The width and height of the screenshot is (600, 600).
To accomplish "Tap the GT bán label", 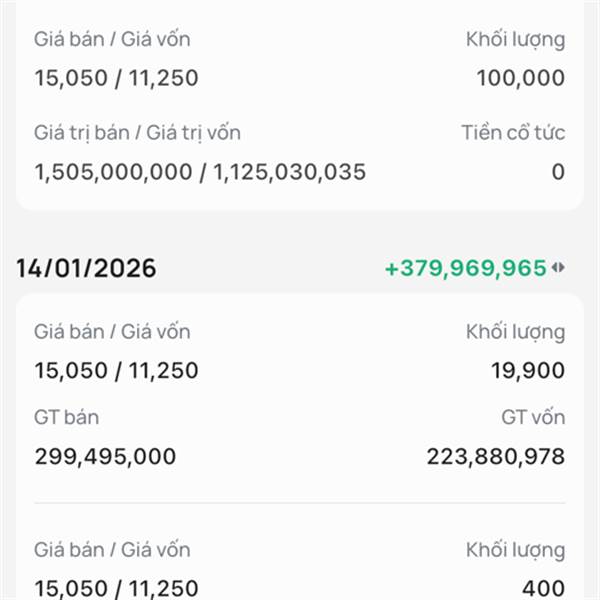I will coord(67,417).
